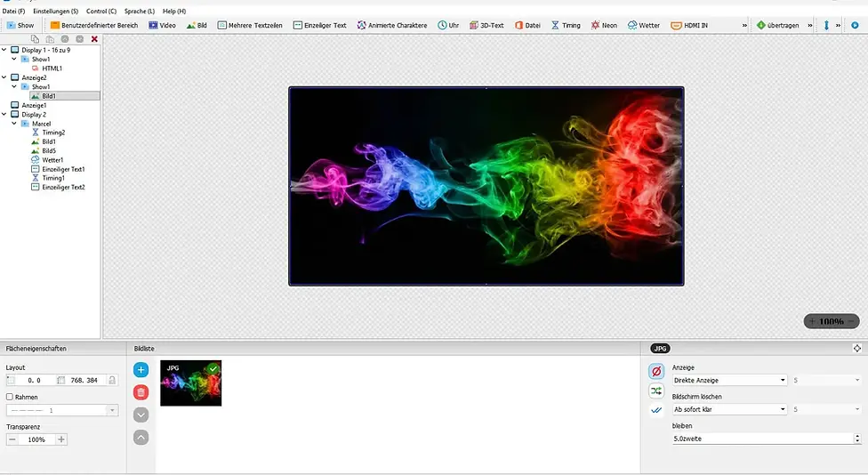This screenshot has height=475, width=868.
Task: Open the Direkte Anzeige dropdown
Action: pos(729,381)
